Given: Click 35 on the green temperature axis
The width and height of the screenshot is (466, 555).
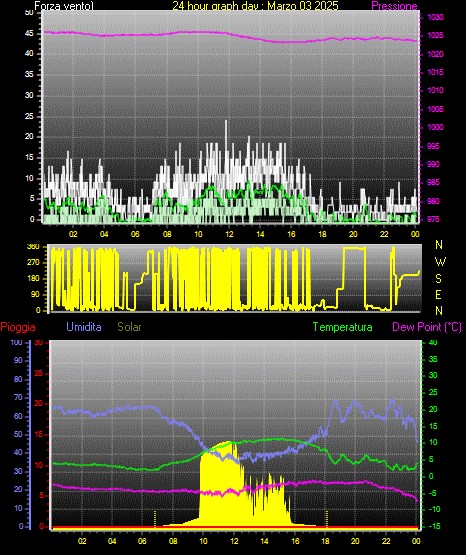Looking at the screenshot, I should (x=433, y=359).
